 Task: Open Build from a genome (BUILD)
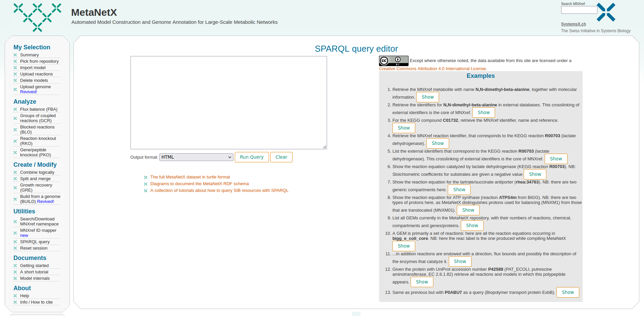(40, 199)
